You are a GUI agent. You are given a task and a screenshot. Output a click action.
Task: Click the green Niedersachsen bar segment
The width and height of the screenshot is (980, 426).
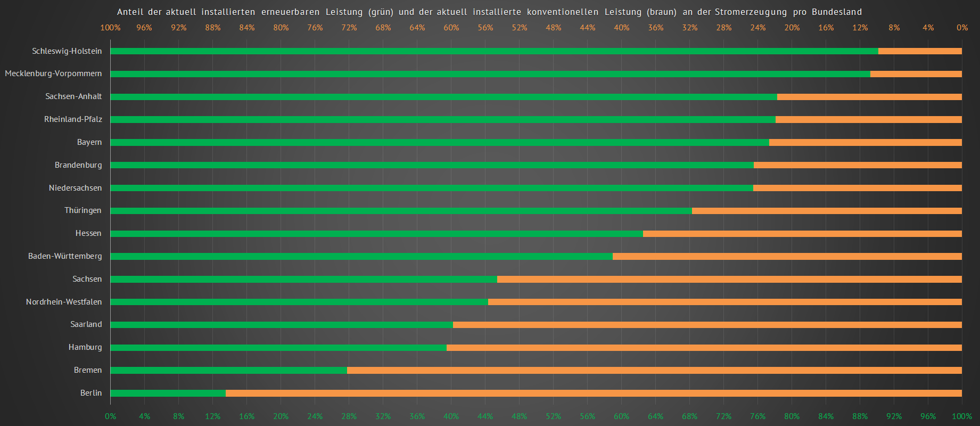(432, 188)
